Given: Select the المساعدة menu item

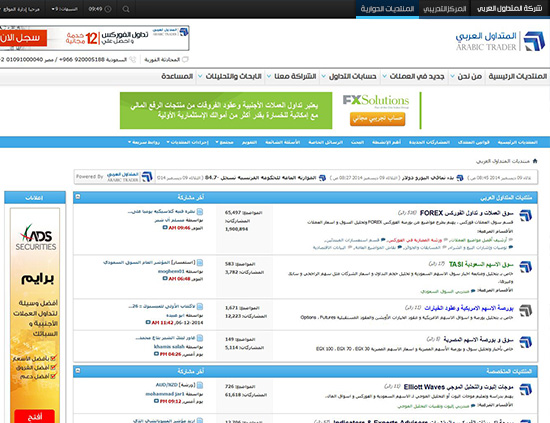Looking at the screenshot, I should [x=177, y=76].
